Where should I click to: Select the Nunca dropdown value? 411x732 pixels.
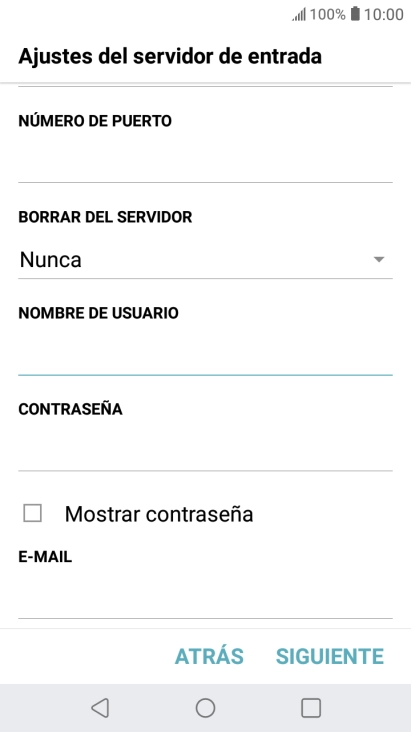coord(50,260)
